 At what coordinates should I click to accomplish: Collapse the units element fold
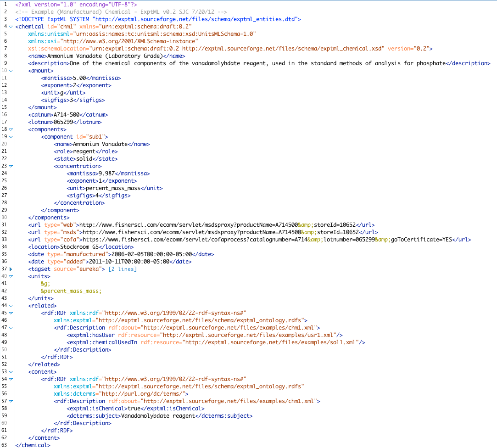pos(11,276)
